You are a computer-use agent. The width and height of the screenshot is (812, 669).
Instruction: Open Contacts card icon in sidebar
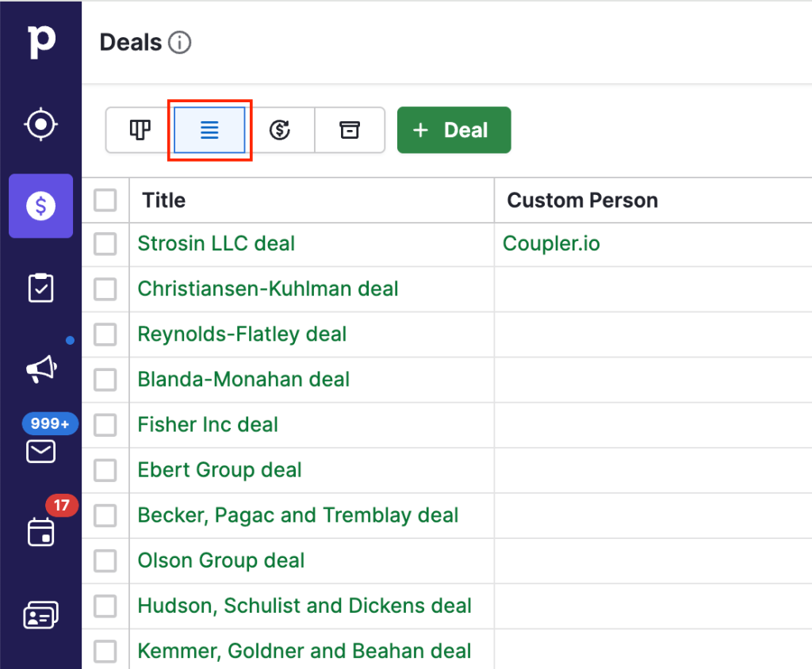(41, 614)
